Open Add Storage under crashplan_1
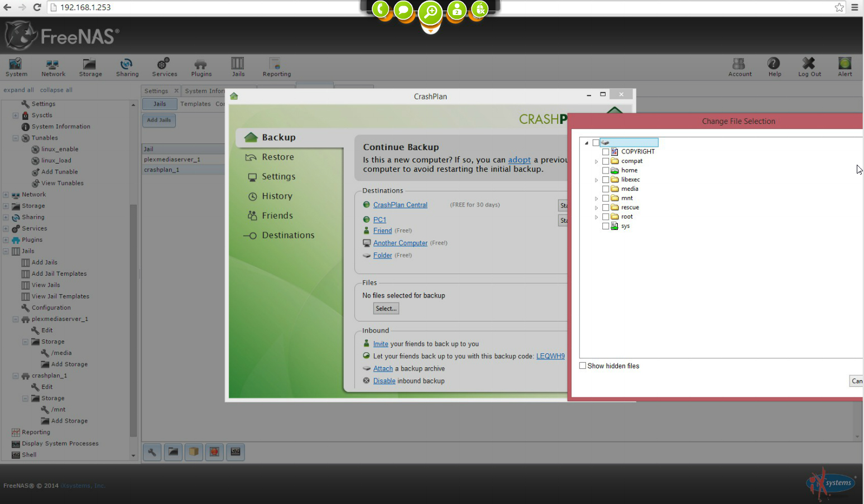The height and width of the screenshot is (504, 864). click(x=69, y=421)
